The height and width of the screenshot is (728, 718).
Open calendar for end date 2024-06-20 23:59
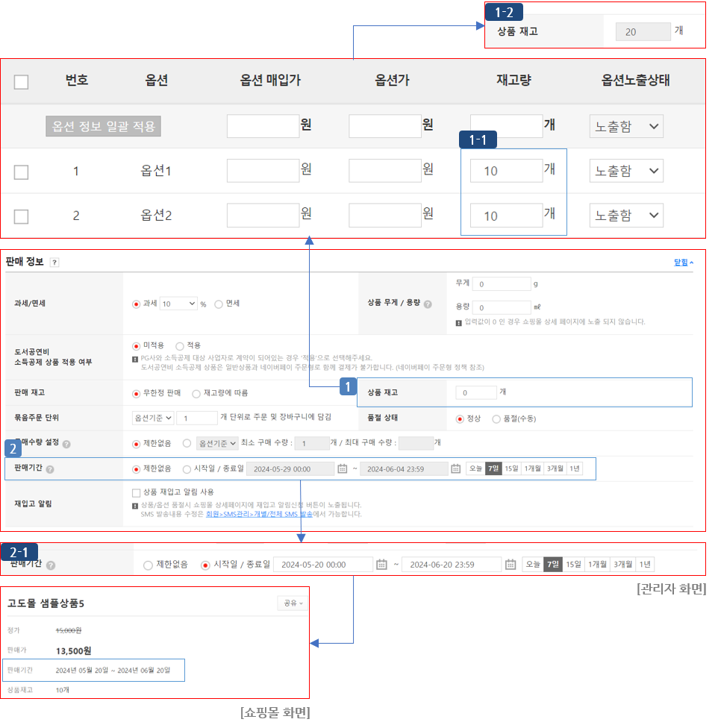(x=511, y=565)
